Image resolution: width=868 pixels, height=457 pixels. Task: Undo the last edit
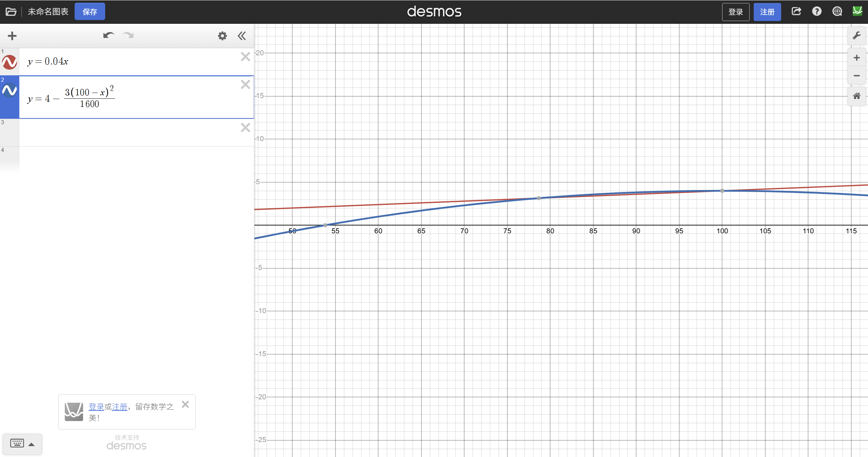click(x=109, y=35)
